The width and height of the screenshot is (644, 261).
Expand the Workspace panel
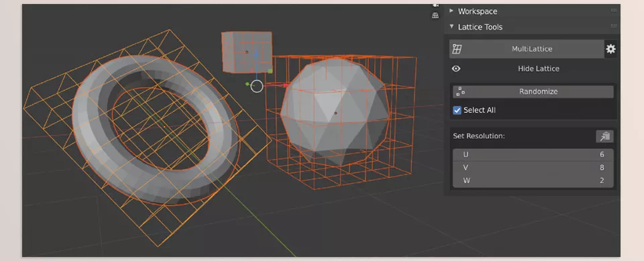(x=451, y=11)
